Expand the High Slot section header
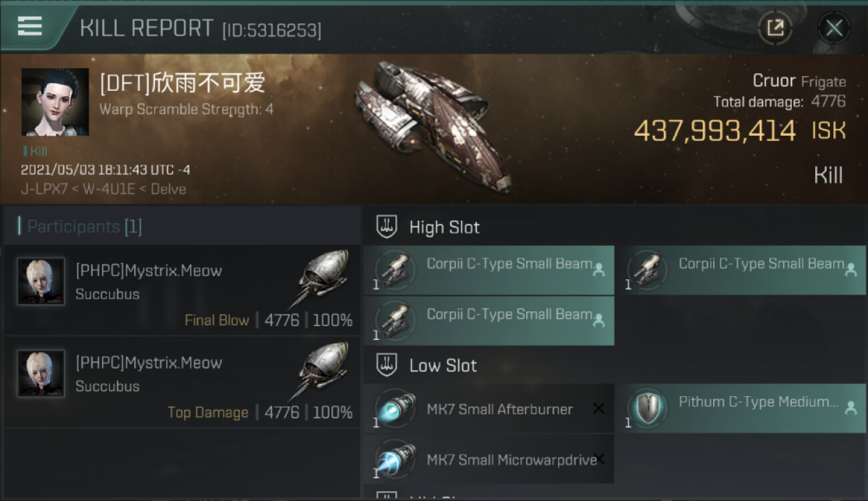Viewport: 868px width, 501px height. tap(614, 227)
